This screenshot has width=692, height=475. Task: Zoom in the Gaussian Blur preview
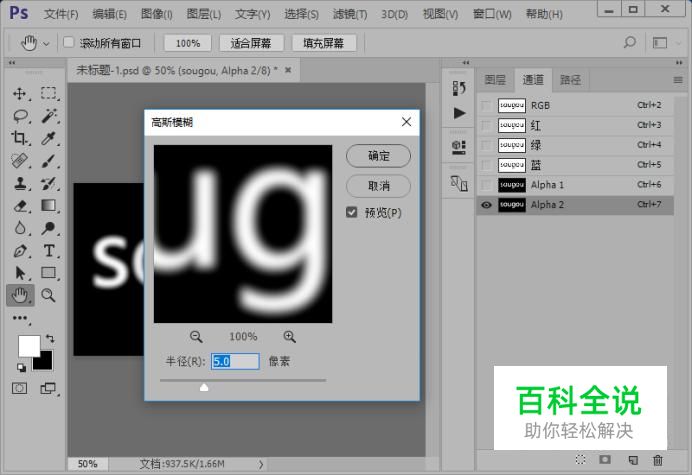289,337
